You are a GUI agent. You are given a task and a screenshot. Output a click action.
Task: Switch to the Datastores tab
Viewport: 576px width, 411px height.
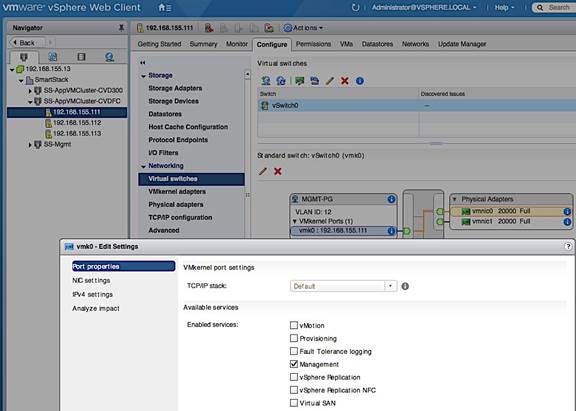tap(377, 44)
